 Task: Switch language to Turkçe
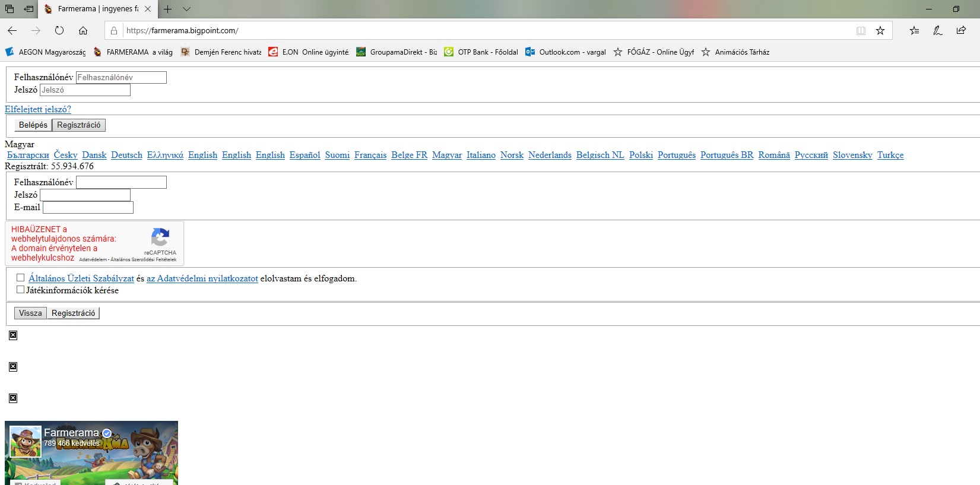(x=890, y=155)
